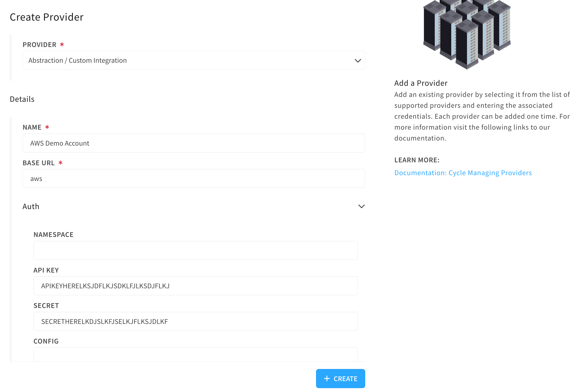Click the Create Provider page heading
Screen dimensions: 586x392
click(47, 17)
